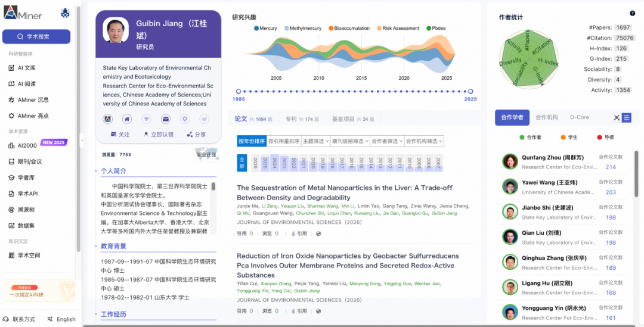Click the 1985 start handle on timeline slider

(238, 92)
